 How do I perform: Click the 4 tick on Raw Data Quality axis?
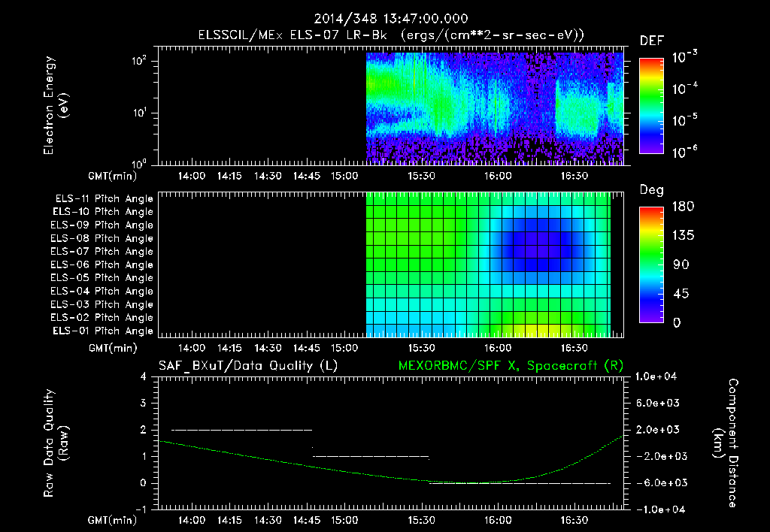pyautogui.click(x=144, y=376)
